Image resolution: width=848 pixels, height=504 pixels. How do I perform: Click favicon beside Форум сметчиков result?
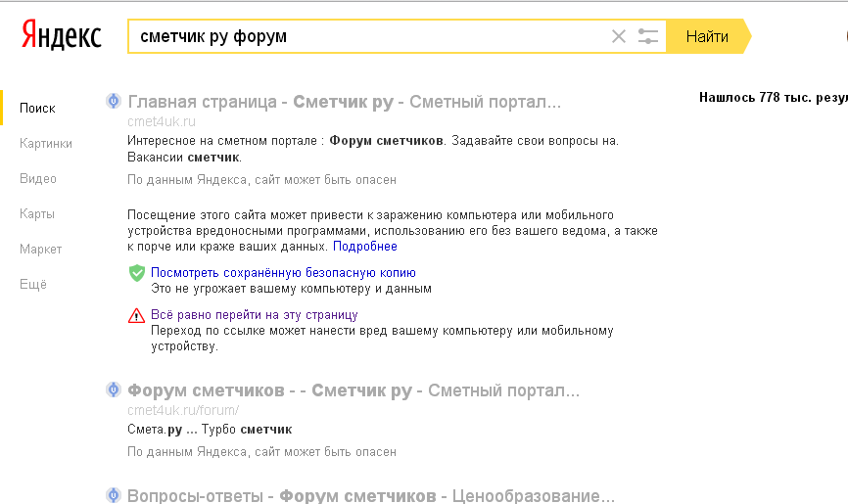click(113, 390)
